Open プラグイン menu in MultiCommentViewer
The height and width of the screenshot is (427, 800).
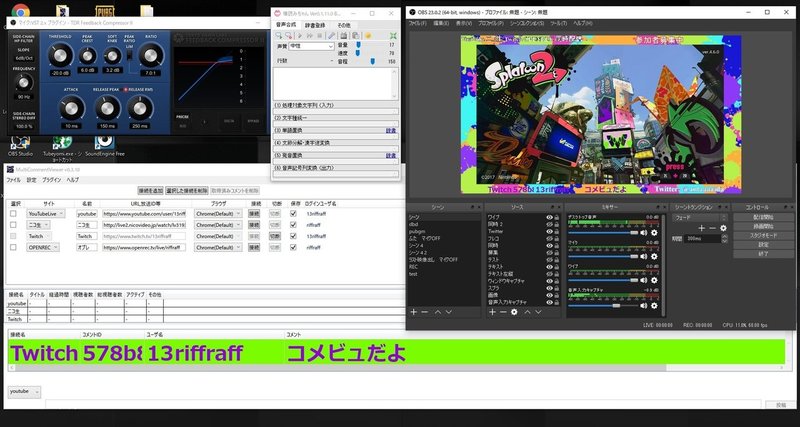tap(52, 180)
